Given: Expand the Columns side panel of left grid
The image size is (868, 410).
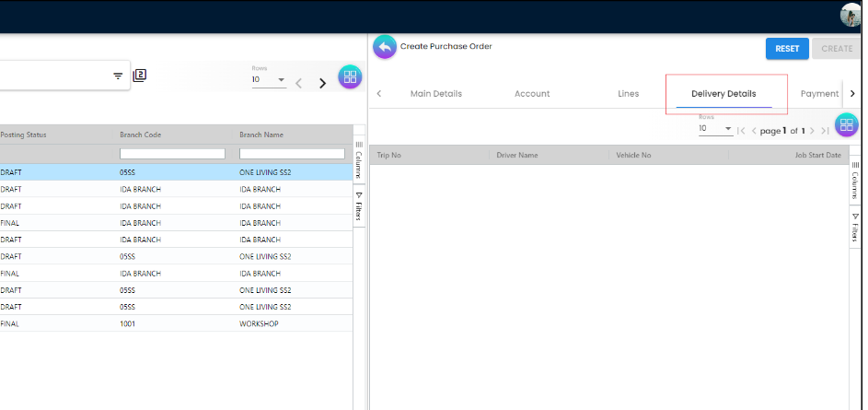Looking at the screenshot, I should coord(359,158).
